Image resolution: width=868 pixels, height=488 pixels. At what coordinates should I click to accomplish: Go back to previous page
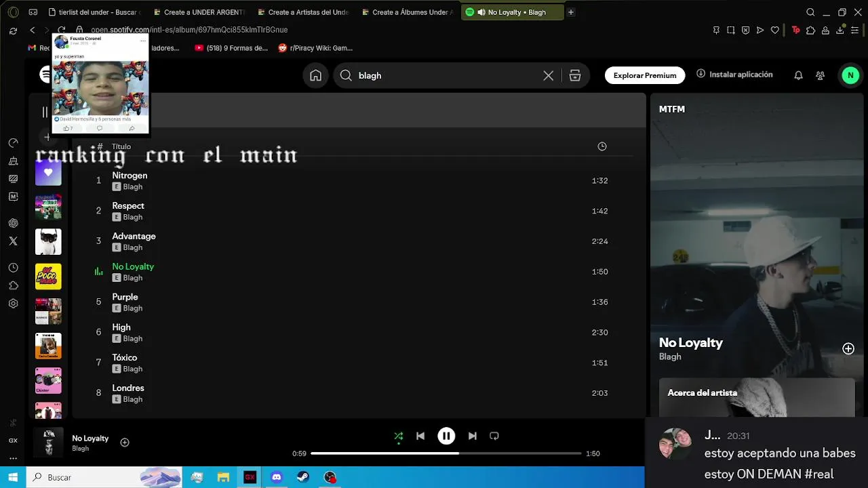point(32,30)
